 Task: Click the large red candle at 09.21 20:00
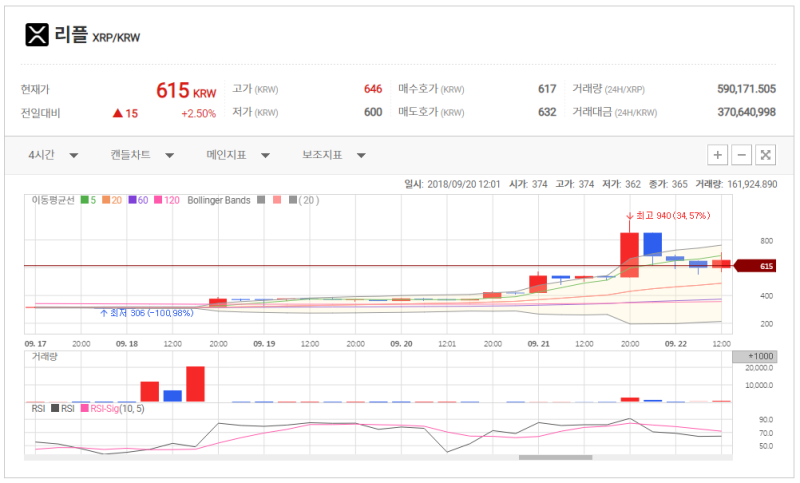(x=629, y=255)
